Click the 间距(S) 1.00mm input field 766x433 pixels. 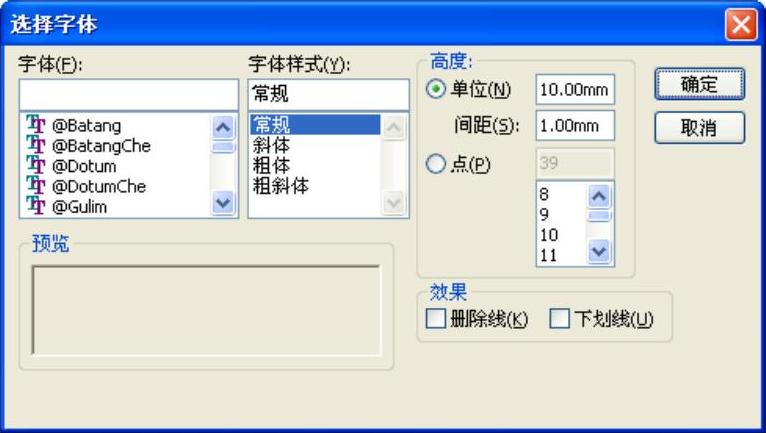(575, 126)
